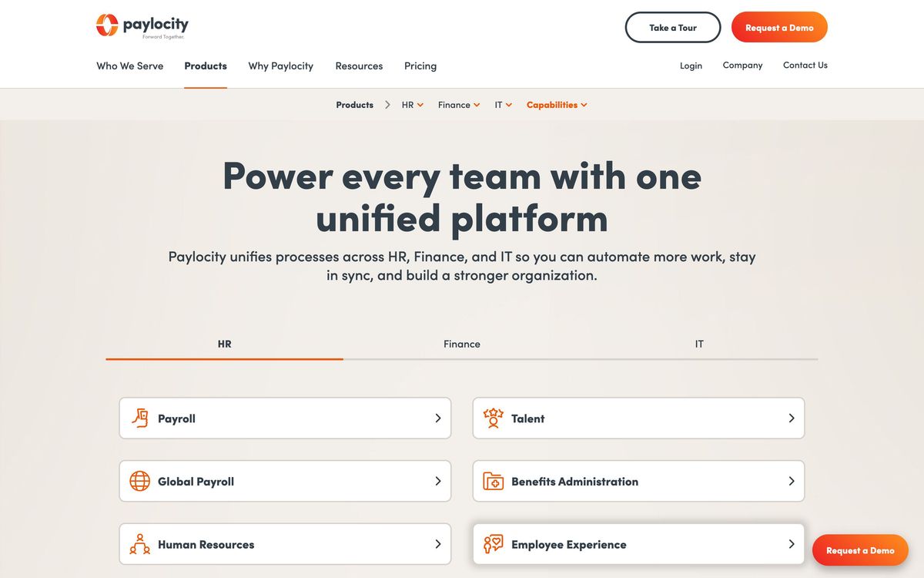Open the Employee Experience product card
The width and height of the screenshot is (924, 578).
tap(638, 544)
